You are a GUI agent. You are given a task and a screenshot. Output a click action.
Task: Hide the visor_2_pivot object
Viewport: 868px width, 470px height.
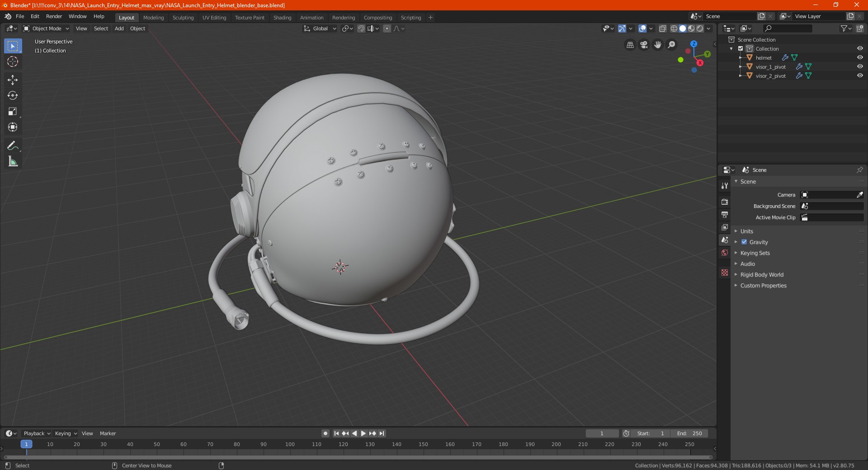[x=860, y=75]
